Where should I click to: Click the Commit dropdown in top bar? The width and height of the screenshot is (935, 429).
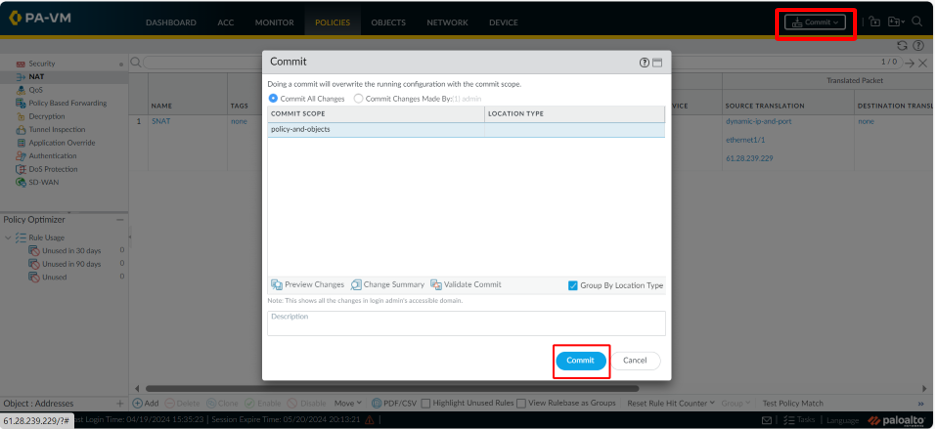pyautogui.click(x=816, y=22)
